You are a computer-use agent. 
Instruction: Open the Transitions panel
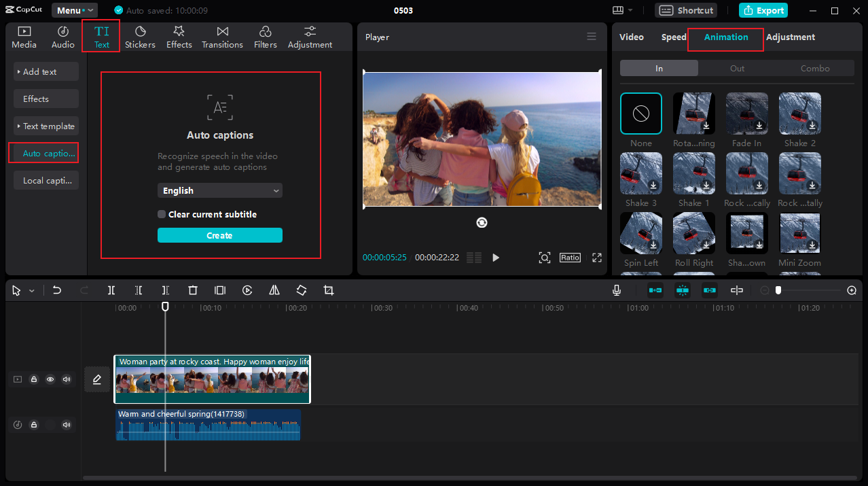222,37
